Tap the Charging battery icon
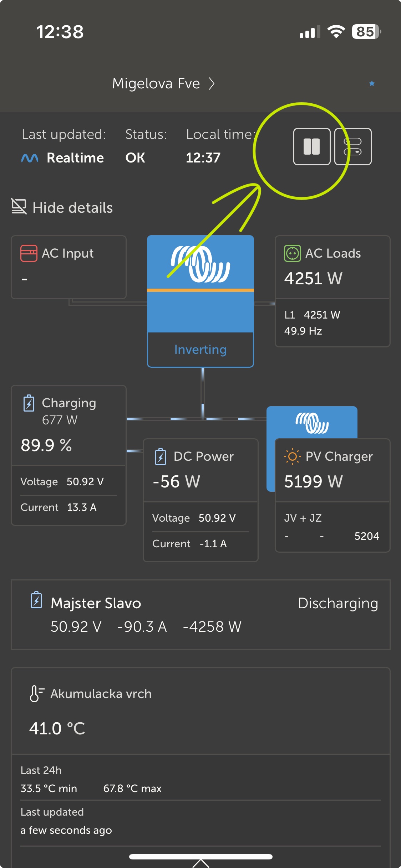 [x=29, y=403]
